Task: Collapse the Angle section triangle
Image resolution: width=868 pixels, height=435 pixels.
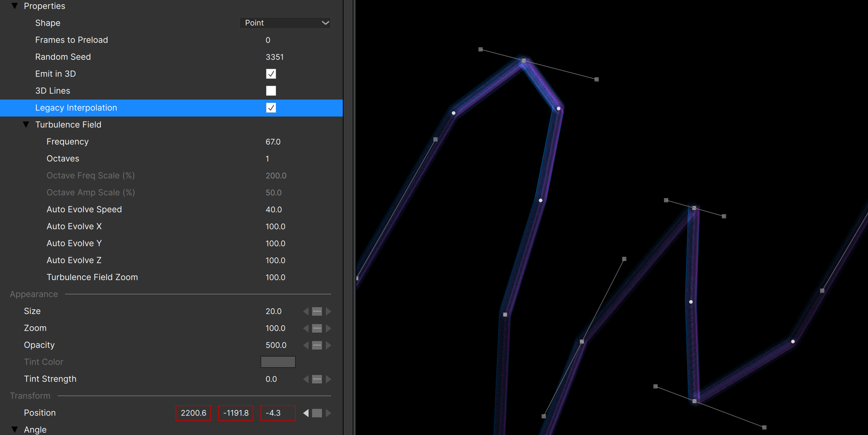Action: [14, 429]
